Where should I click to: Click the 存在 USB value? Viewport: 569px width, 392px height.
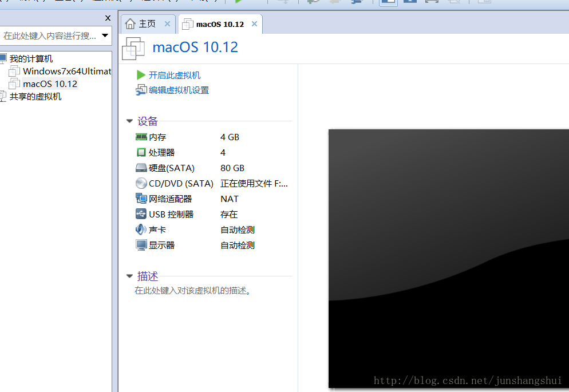tap(229, 215)
